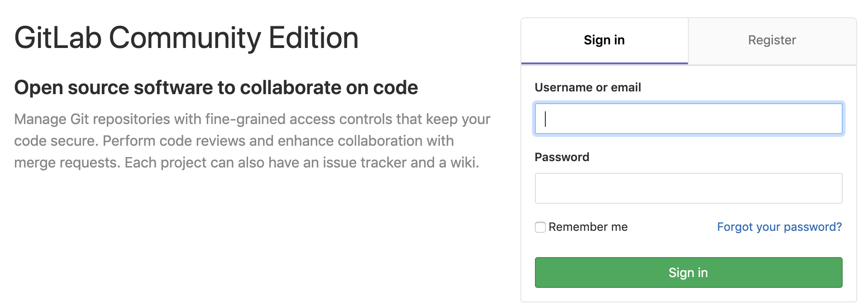Click 'code secure' in the description text

(x=55, y=141)
